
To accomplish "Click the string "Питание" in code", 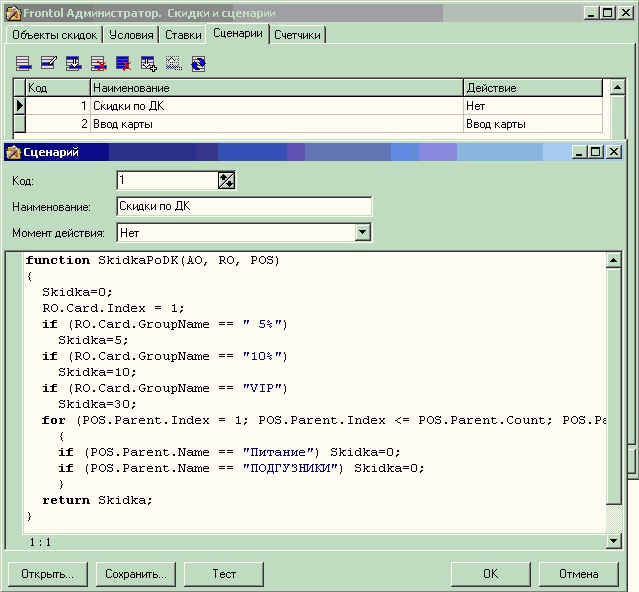I will pos(278,452).
